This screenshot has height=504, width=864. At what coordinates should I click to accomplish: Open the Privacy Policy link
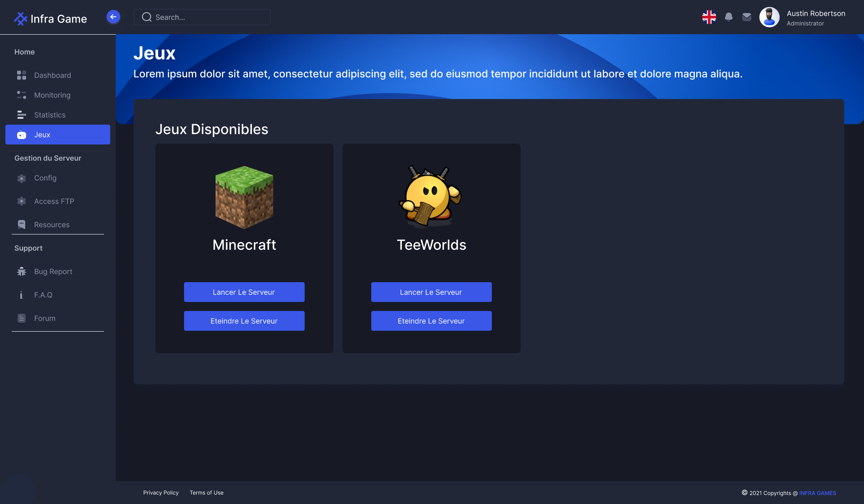tap(161, 493)
